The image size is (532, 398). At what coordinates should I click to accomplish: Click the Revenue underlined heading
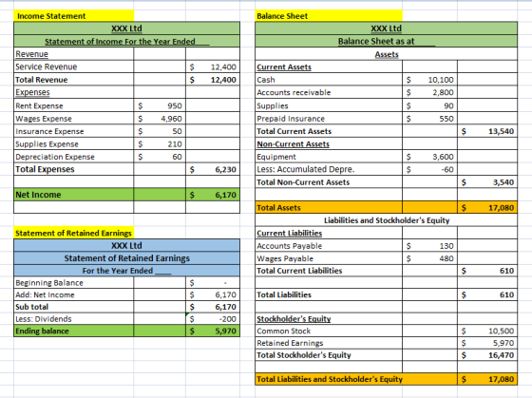tap(32, 54)
